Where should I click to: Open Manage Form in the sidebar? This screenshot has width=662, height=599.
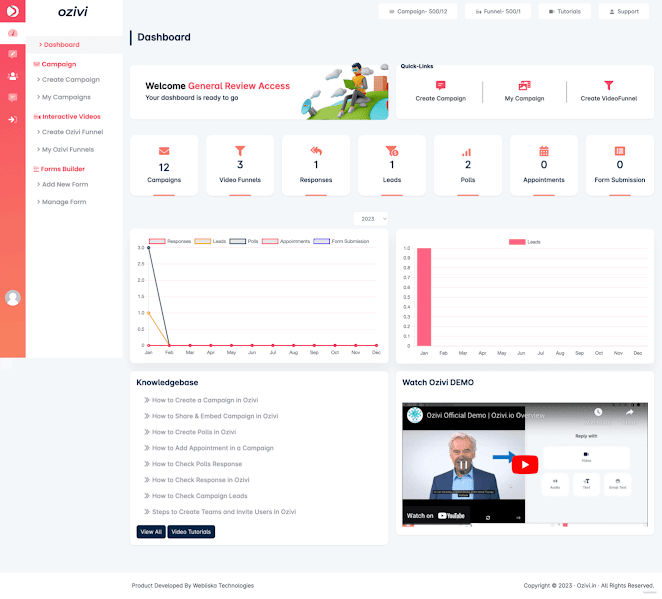point(61,202)
